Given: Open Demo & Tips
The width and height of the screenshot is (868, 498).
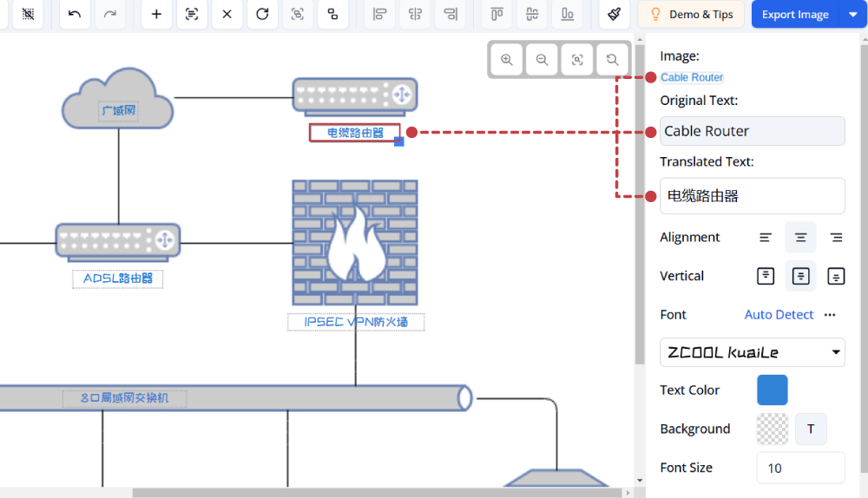Looking at the screenshot, I should coord(691,15).
